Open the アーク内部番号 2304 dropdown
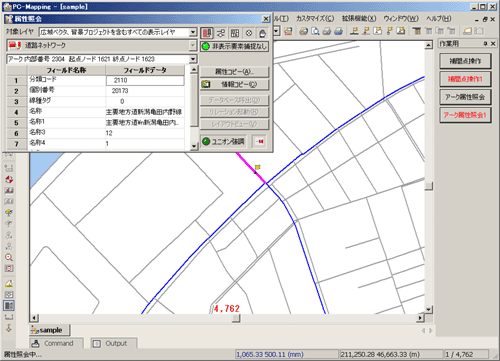This screenshot has width=500, height=361. point(193,59)
